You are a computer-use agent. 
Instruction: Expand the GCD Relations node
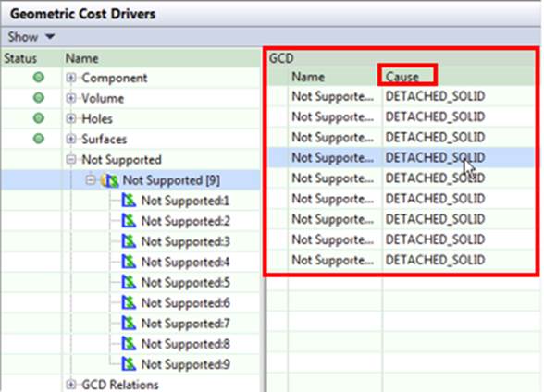(70, 384)
